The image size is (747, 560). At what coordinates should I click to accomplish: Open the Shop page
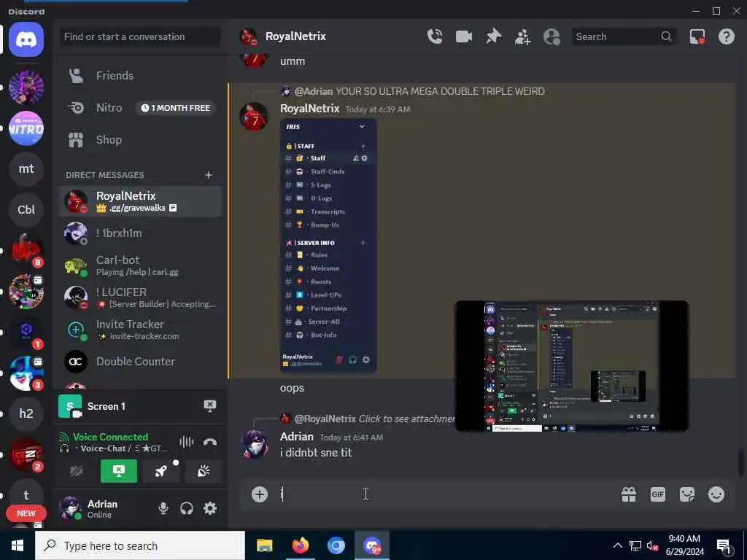(x=141, y=139)
